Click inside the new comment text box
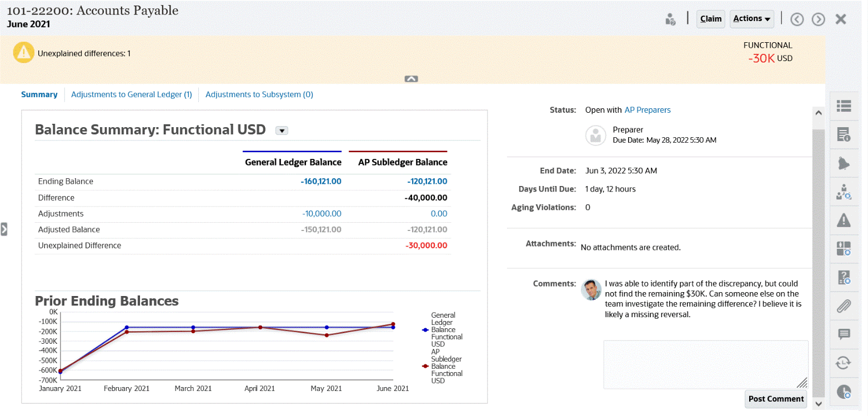The image size is (868, 416). pyautogui.click(x=705, y=364)
